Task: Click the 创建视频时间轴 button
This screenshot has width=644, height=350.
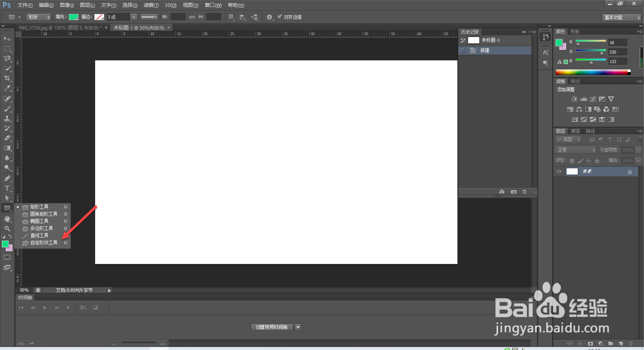Action: (272, 327)
